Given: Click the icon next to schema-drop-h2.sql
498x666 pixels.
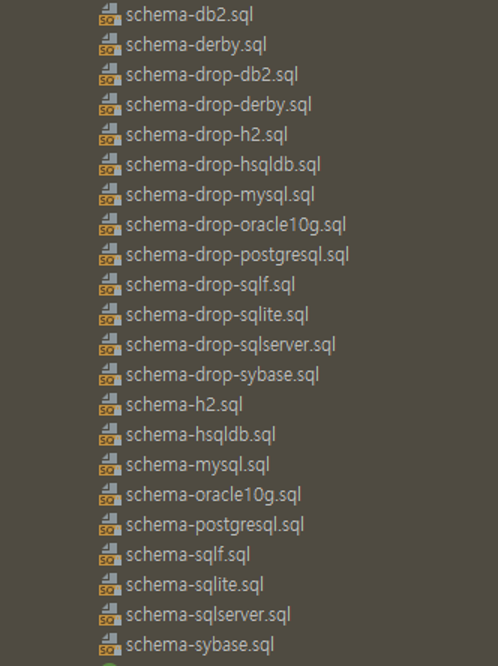Looking at the screenshot, I should (x=110, y=135).
